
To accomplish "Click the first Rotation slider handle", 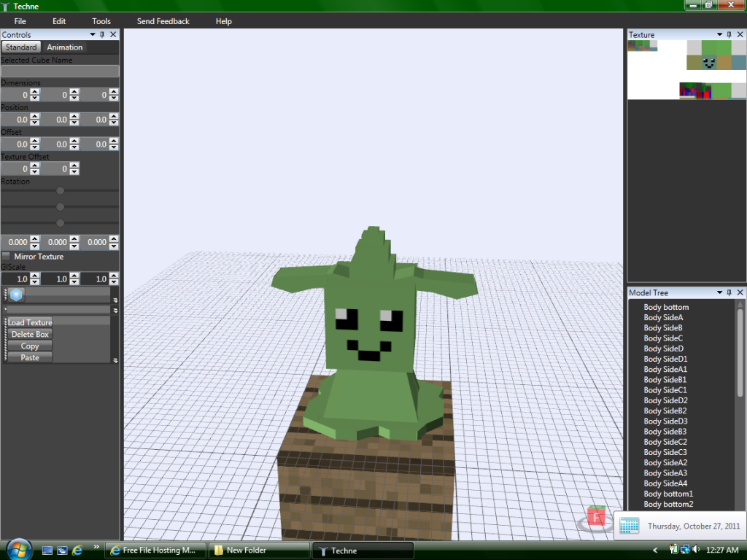I will (60, 190).
